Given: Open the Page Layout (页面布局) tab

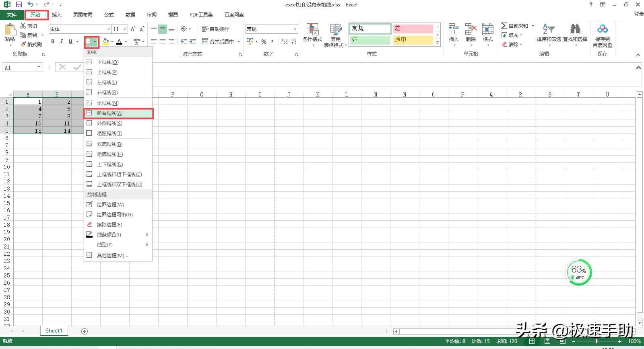Looking at the screenshot, I should click(x=83, y=15).
